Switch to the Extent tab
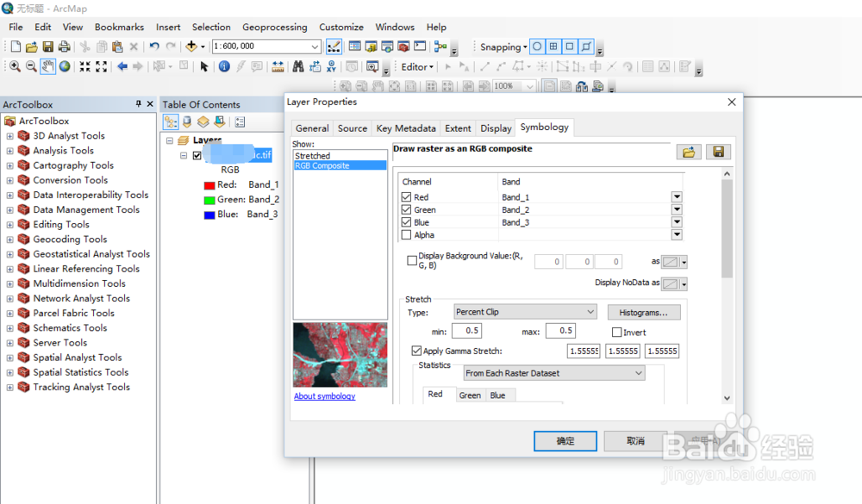The height and width of the screenshot is (504, 862). (x=458, y=128)
